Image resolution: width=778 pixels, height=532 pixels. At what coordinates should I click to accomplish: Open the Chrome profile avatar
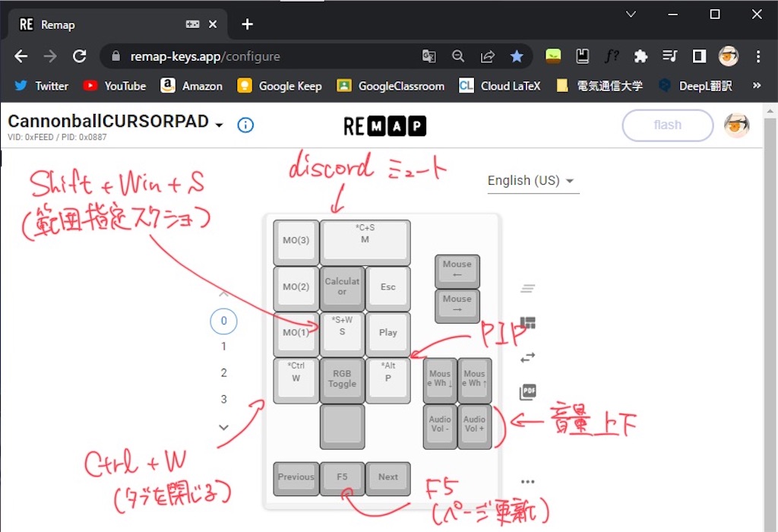point(729,56)
